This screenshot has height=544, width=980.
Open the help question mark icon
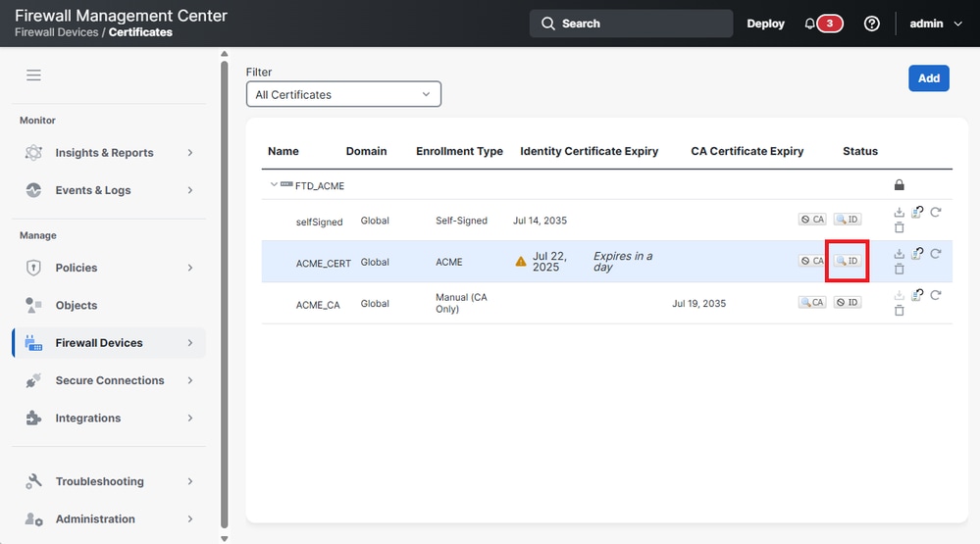(x=871, y=24)
